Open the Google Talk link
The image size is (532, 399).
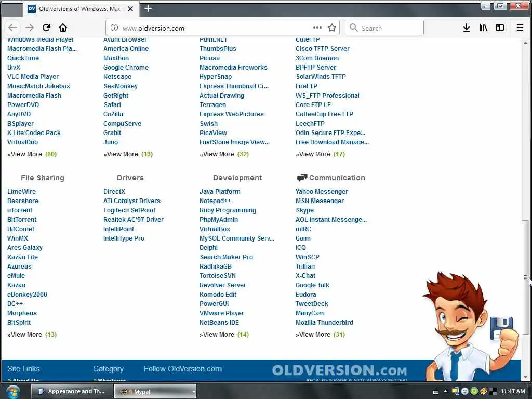(x=312, y=285)
